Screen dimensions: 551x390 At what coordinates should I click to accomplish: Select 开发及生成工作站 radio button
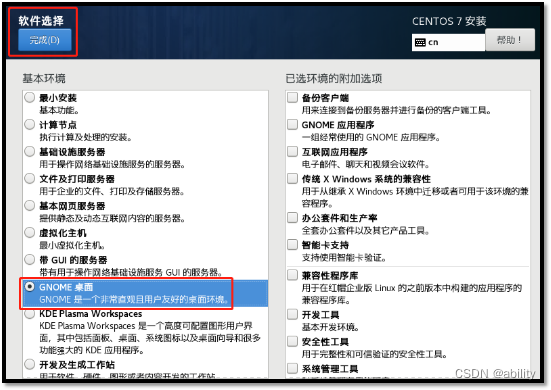30,364
